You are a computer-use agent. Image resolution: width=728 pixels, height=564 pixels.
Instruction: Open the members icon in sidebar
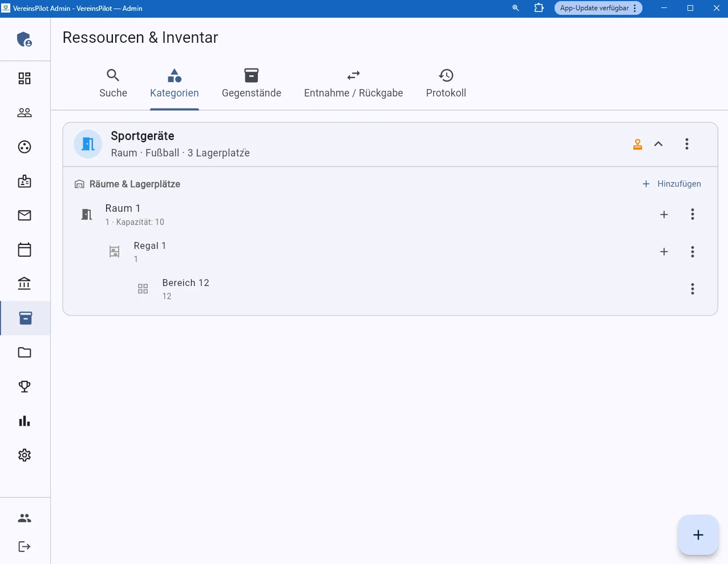coord(25,112)
